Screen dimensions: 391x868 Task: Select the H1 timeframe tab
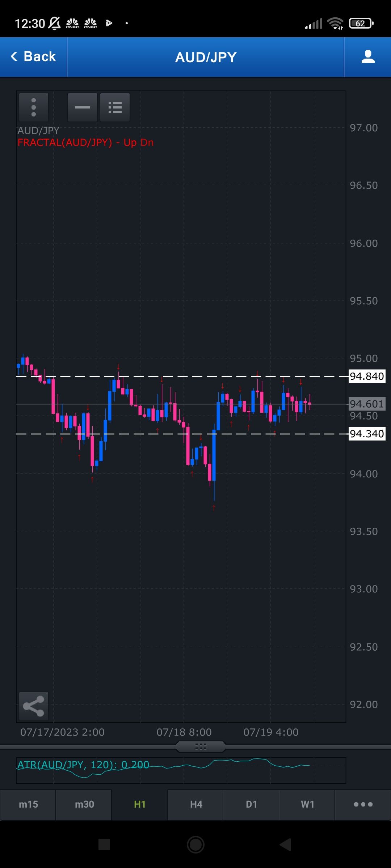point(140,804)
